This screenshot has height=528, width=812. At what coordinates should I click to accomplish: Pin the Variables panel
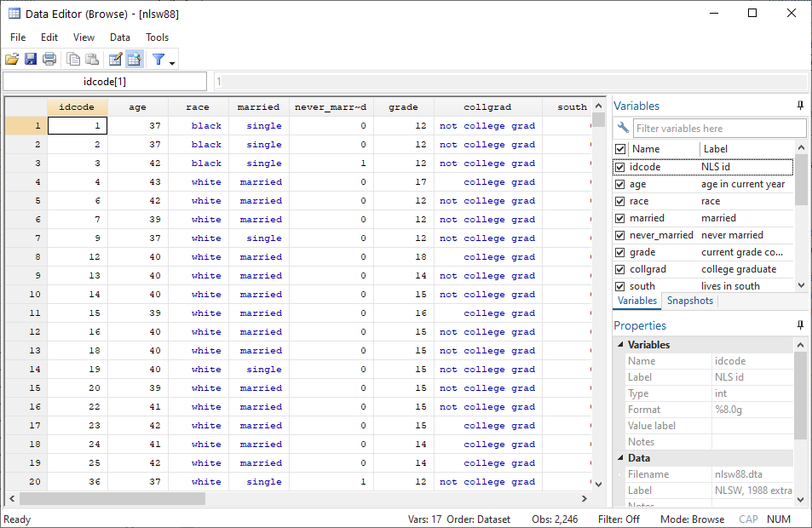[800, 106]
